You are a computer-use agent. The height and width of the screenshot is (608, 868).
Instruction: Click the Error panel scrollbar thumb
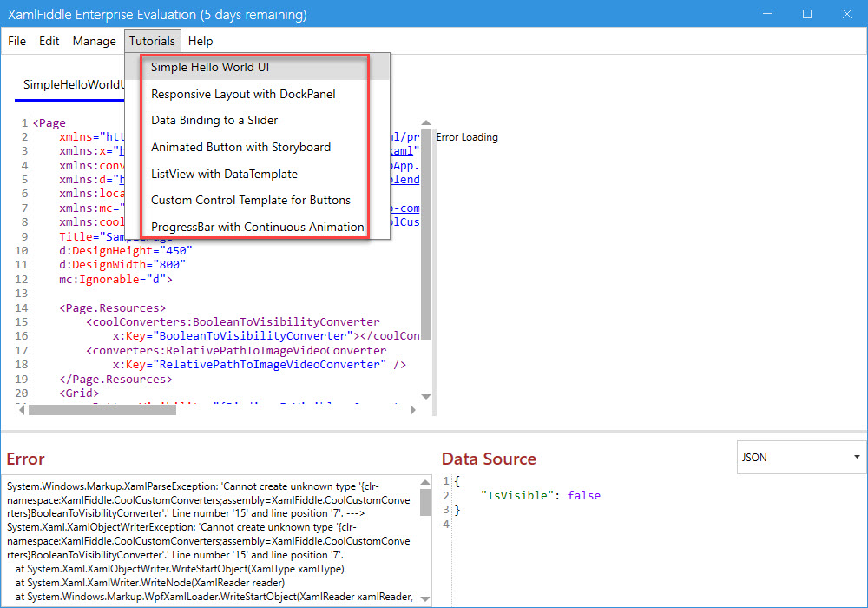425,502
